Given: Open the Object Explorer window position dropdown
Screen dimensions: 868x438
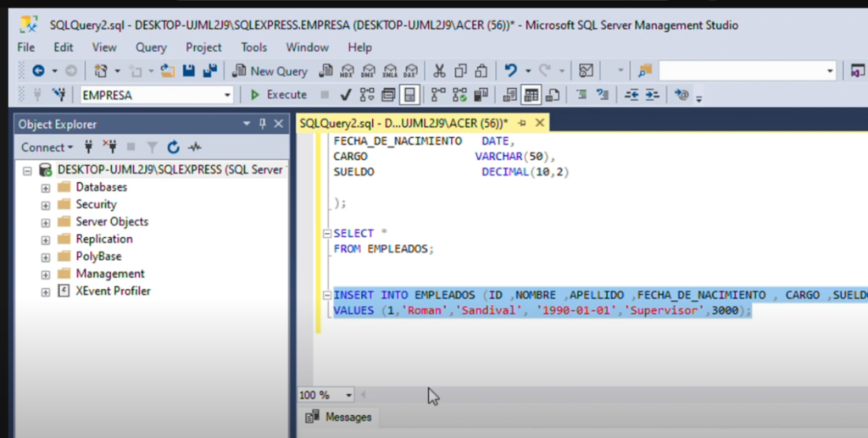Looking at the screenshot, I should click(247, 124).
